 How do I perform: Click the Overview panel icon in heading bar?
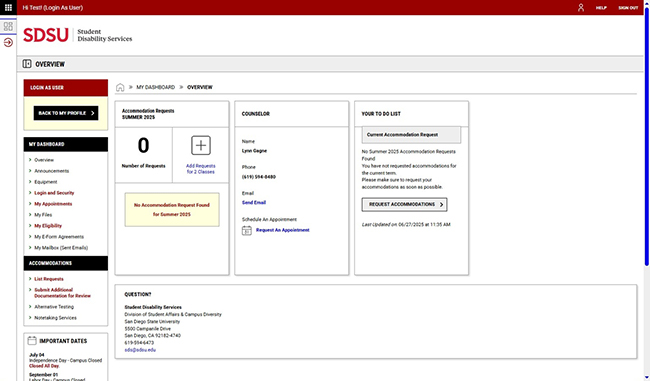tap(27, 64)
